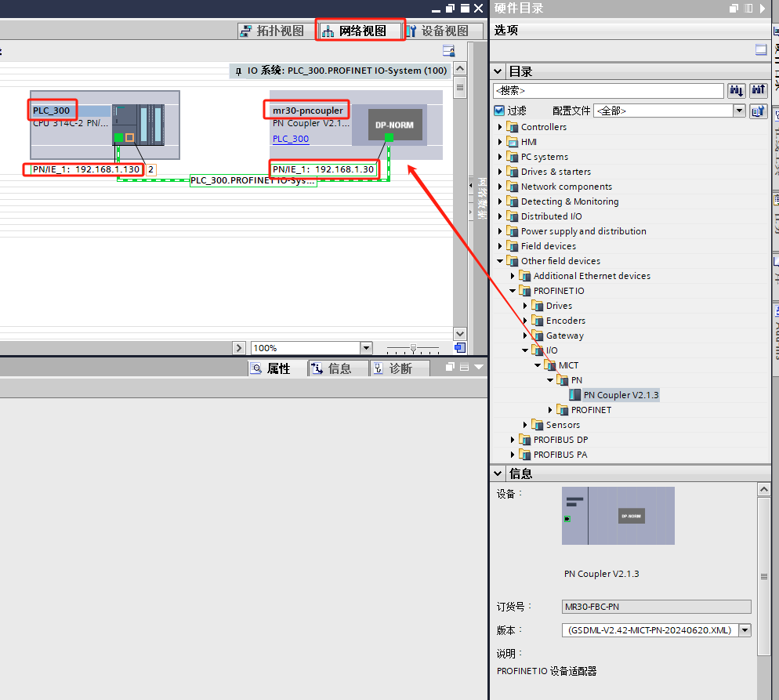This screenshot has width=779, height=700.
Task: Open the 配置文件 profile dropdown
Action: [x=739, y=111]
